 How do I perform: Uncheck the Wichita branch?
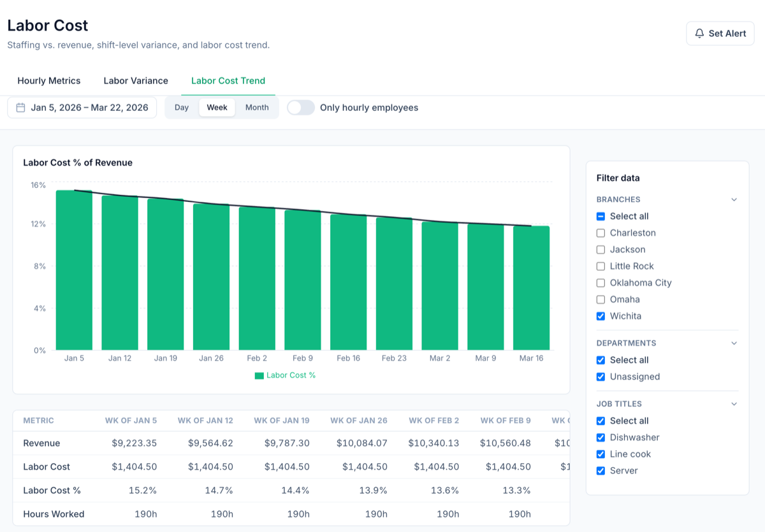point(601,316)
